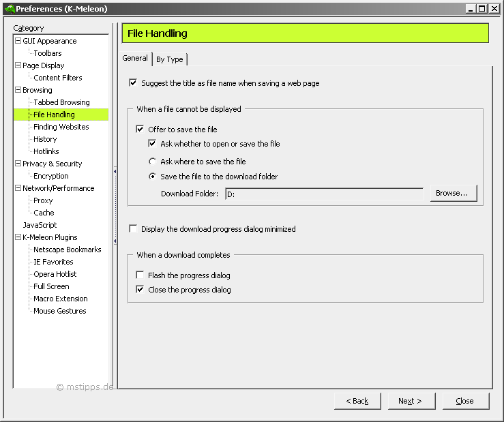504x422 pixels.
Task: Toggle Ask whether to open or save
Action: pos(152,143)
